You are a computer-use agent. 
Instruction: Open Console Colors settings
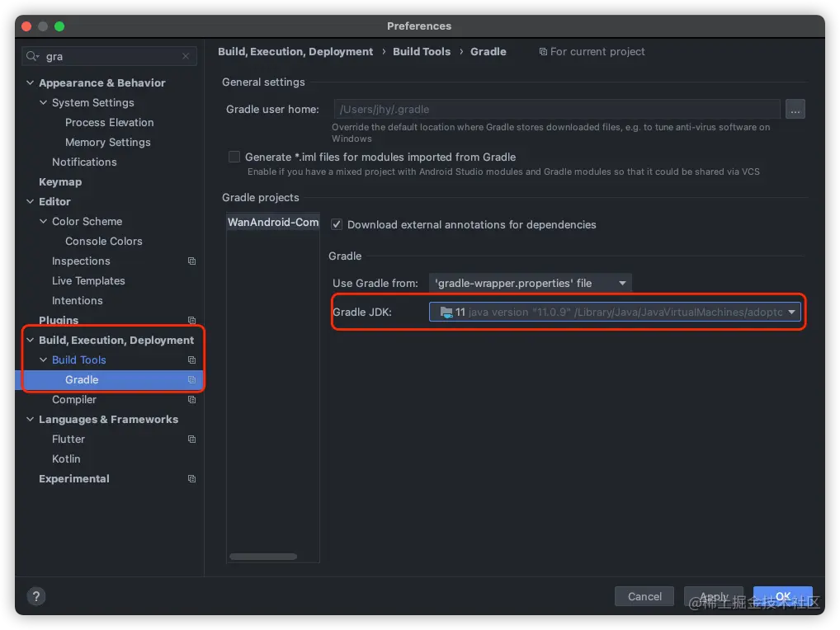103,241
